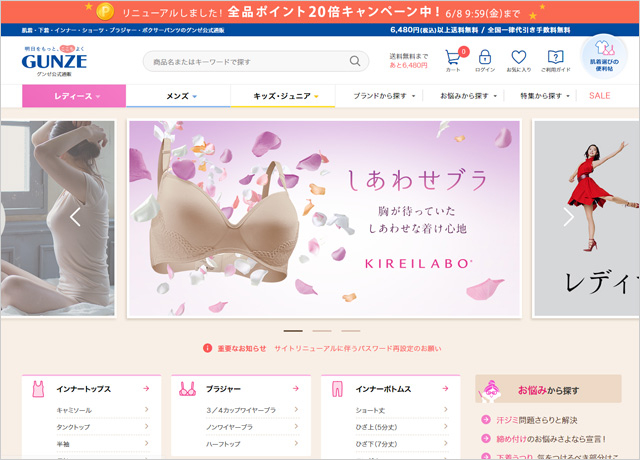The height and width of the screenshot is (460, 640).
Task: Open the キャミソール category link
Action: click(x=74, y=410)
